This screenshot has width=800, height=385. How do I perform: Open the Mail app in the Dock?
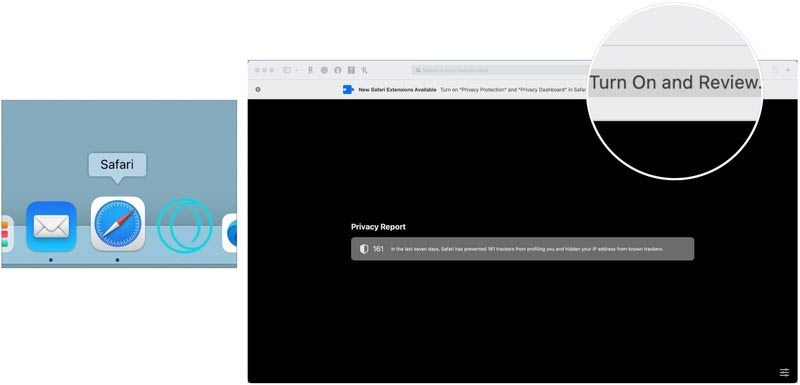click(x=51, y=226)
